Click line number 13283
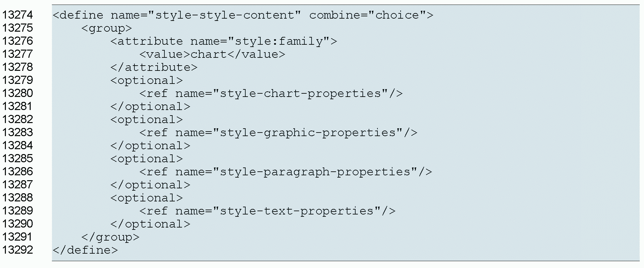 click(x=18, y=133)
